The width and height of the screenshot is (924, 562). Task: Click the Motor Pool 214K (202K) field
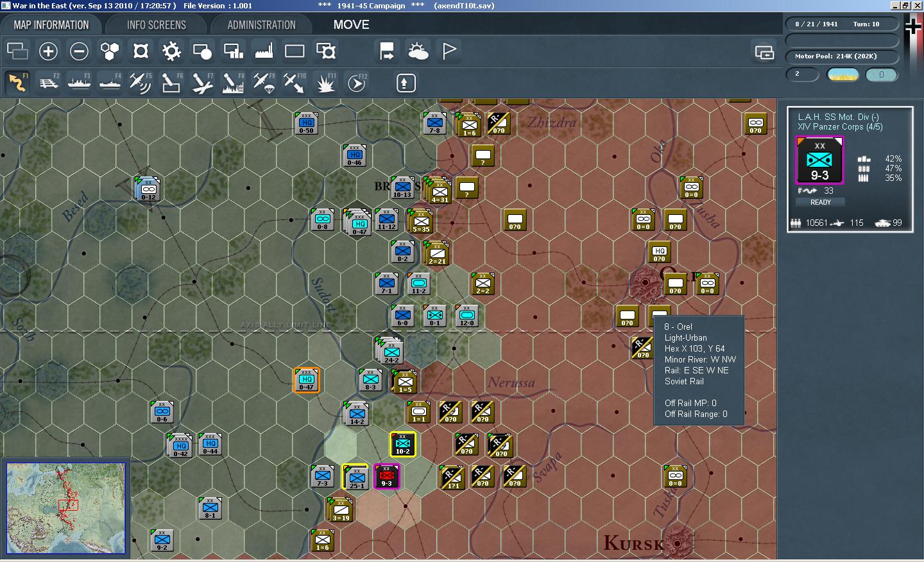tap(842, 56)
